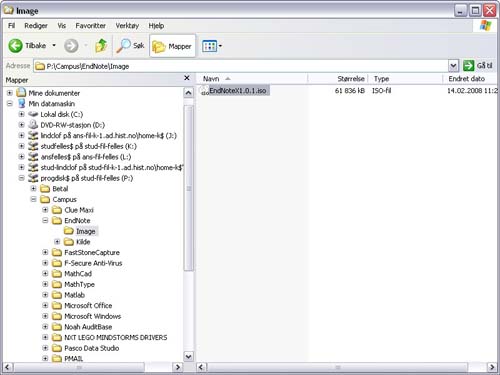Click folder tree scroll-up arrow
Image resolution: width=500 pixels, height=375 pixels.
point(188,93)
